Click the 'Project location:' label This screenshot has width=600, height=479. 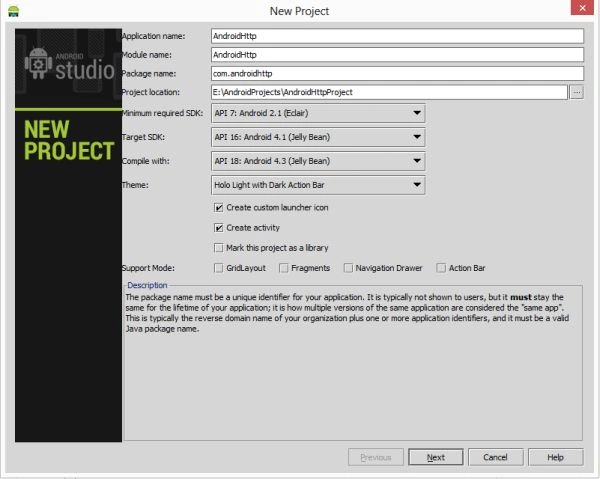[150, 92]
